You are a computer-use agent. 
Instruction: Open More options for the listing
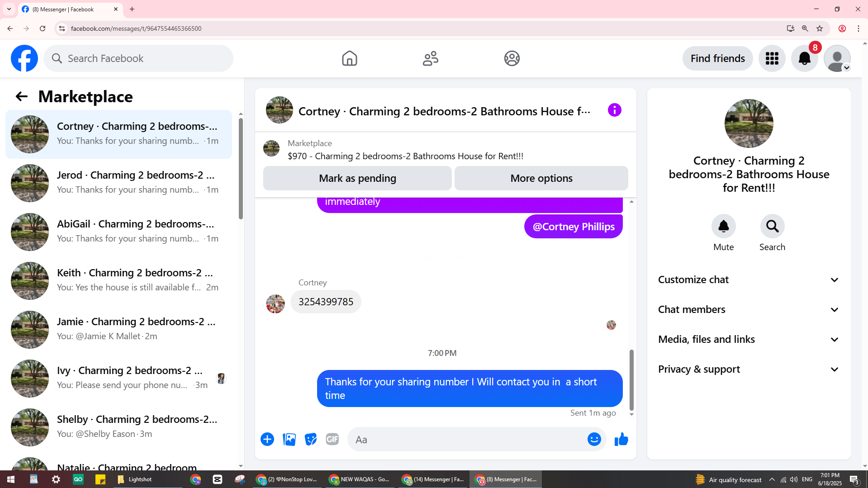[541, 178]
